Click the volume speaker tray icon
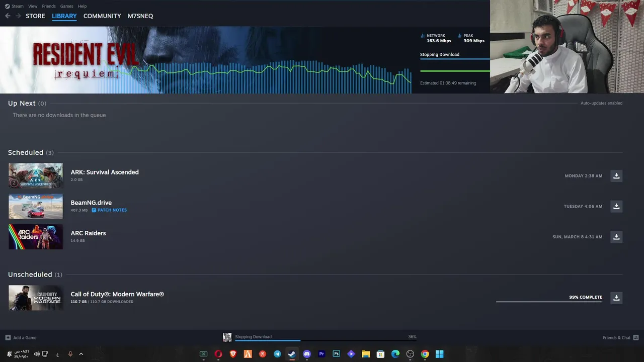The width and height of the screenshot is (644, 362). pos(37,354)
